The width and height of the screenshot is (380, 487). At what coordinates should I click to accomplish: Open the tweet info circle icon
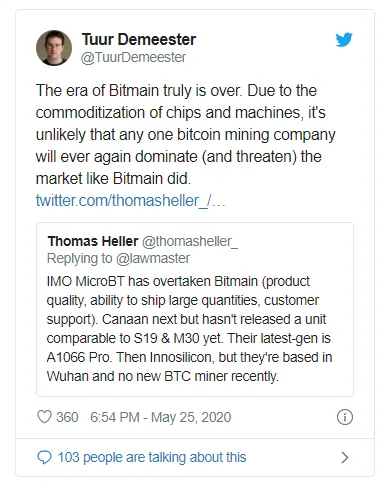345,417
